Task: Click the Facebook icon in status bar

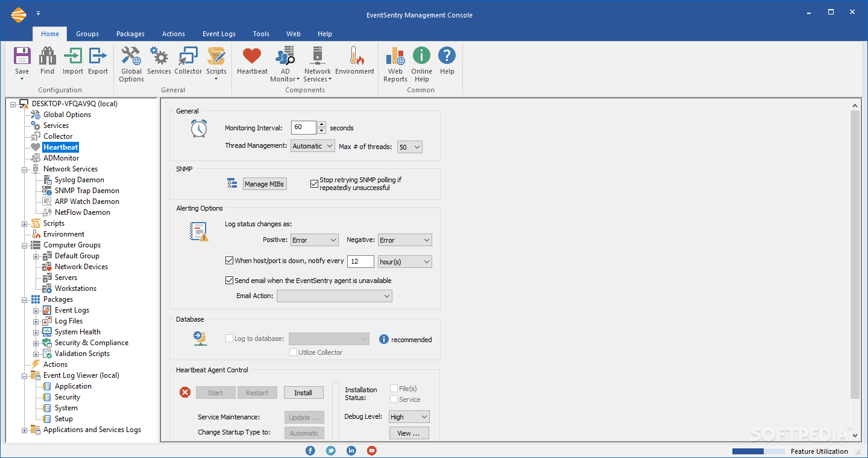Action: [310, 451]
